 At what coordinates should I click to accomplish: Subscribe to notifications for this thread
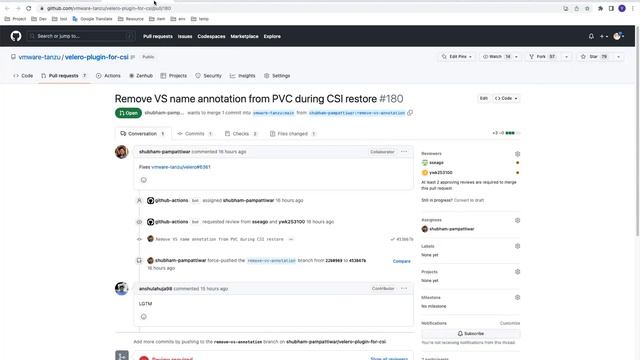tap(471, 333)
